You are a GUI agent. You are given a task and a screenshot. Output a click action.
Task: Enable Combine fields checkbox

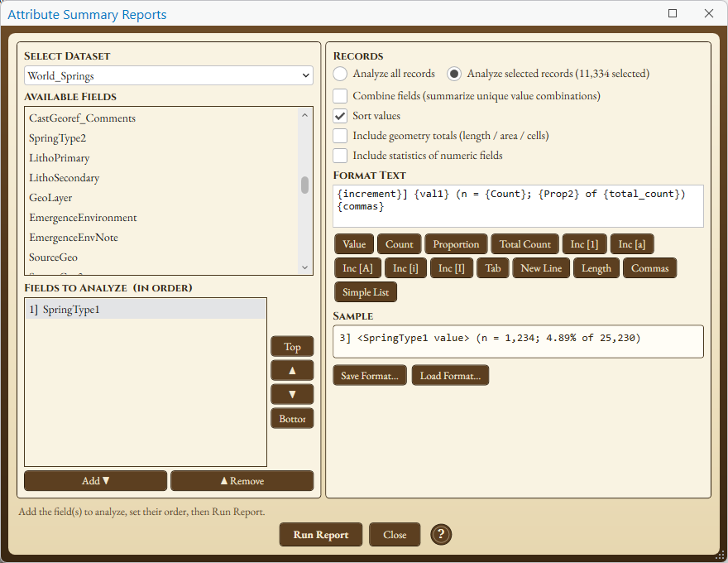[340, 96]
